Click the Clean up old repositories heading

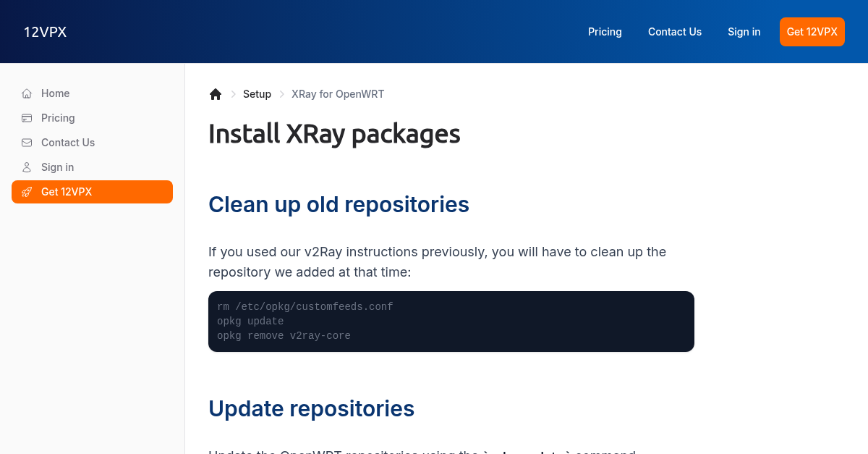(339, 204)
